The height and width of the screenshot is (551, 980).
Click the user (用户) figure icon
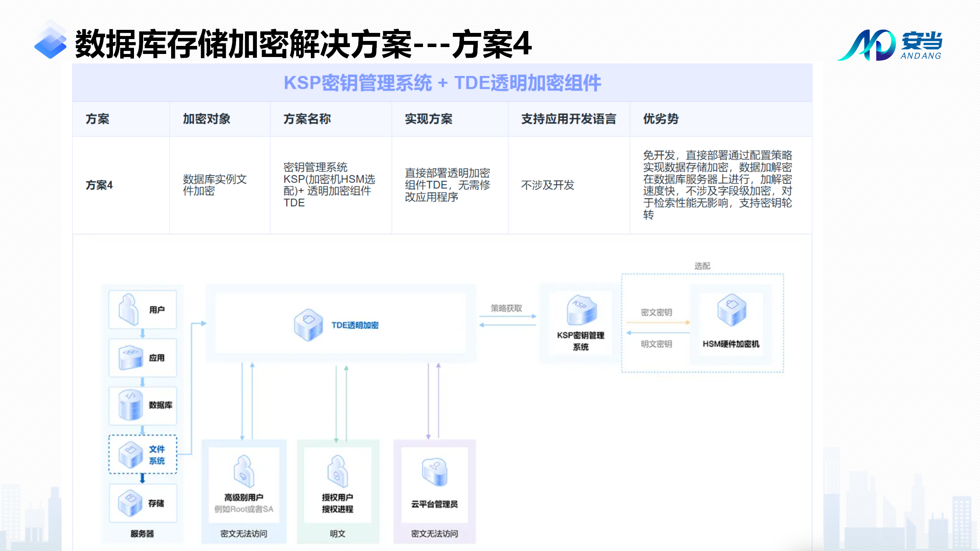(129, 309)
